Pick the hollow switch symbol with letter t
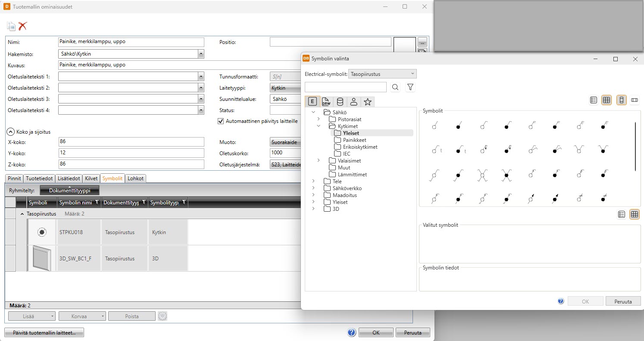644x341 pixels. pyautogui.click(x=436, y=150)
